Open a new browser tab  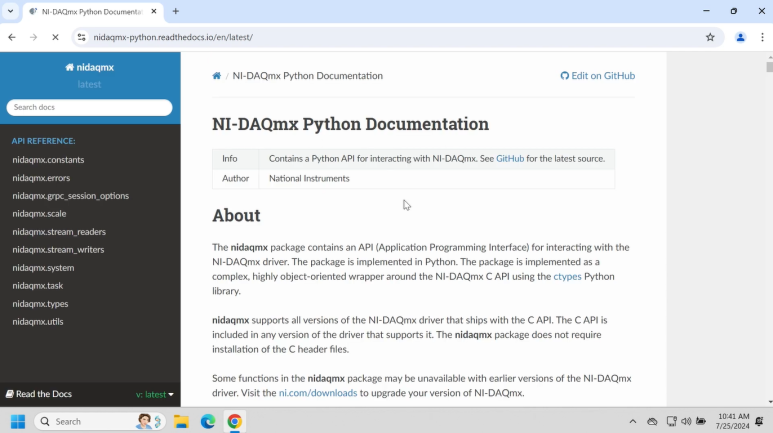176,11
